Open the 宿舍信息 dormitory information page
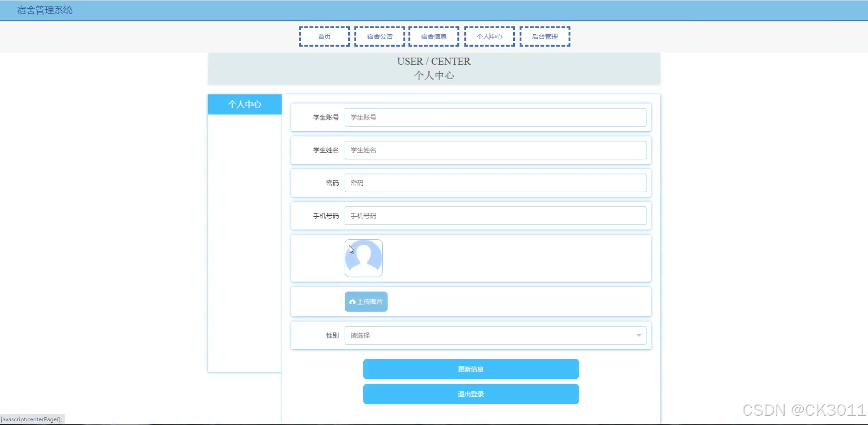This screenshot has height=425, width=868. [433, 36]
